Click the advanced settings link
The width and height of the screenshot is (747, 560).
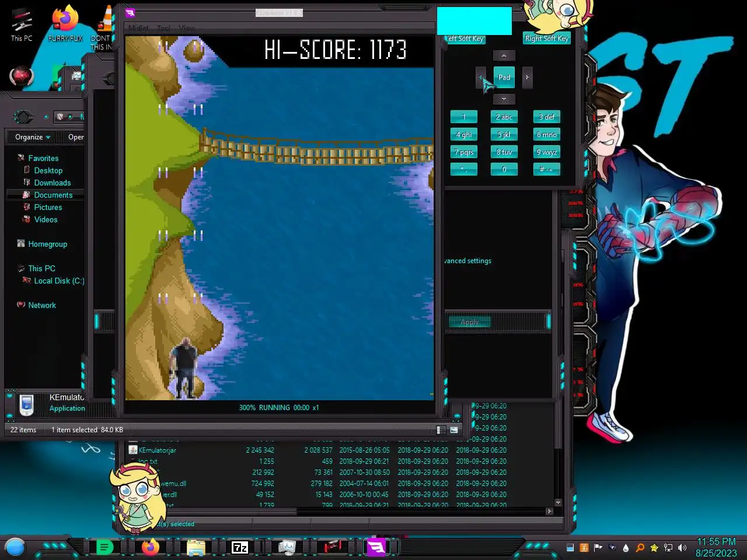coord(468,261)
